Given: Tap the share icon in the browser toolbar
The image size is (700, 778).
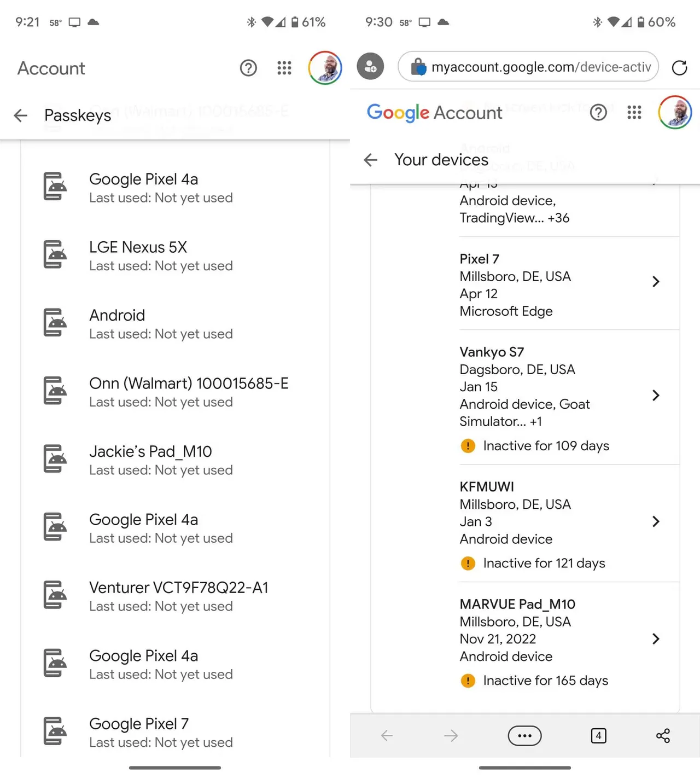Looking at the screenshot, I should click(x=663, y=736).
